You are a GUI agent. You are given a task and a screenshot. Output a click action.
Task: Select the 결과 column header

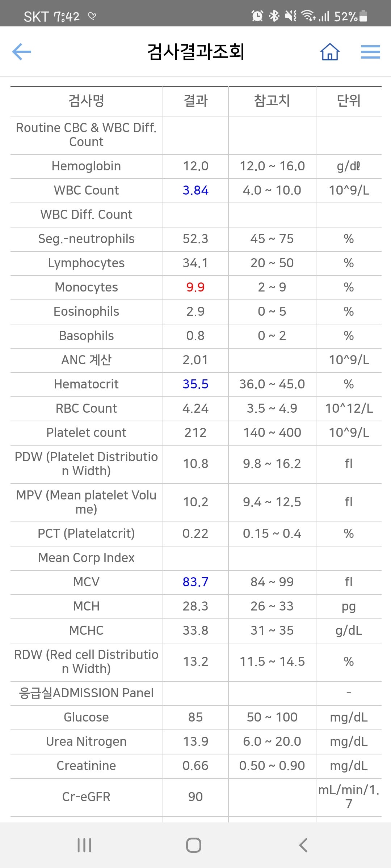[x=195, y=101]
